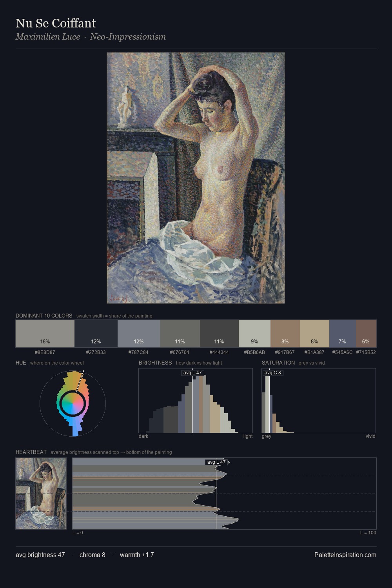The height and width of the screenshot is (588, 392).
Task: Select the #272B33 dark navy swatch
Action: coord(96,334)
